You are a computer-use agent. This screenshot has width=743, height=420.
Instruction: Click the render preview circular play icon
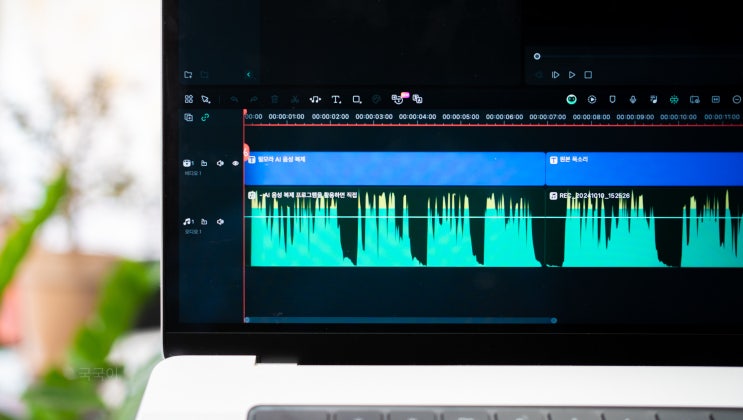(592, 99)
